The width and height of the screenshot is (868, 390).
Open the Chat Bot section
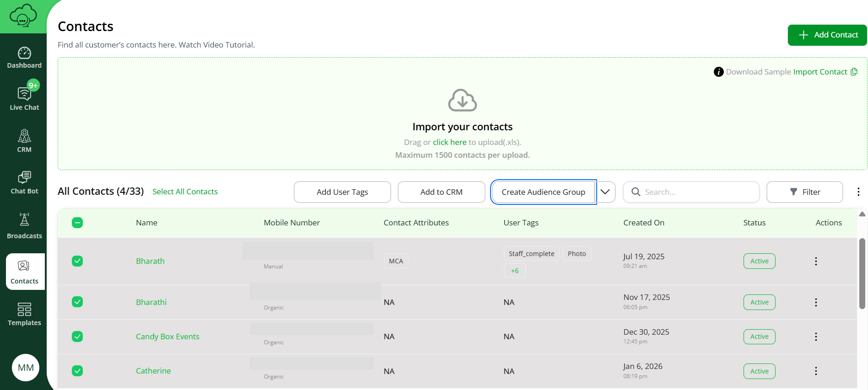coord(24,178)
